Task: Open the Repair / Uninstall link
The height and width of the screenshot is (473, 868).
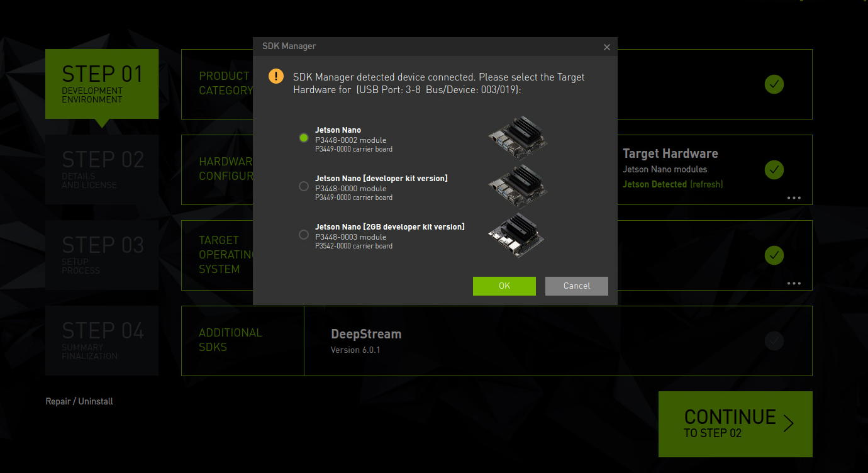Action: tap(79, 401)
